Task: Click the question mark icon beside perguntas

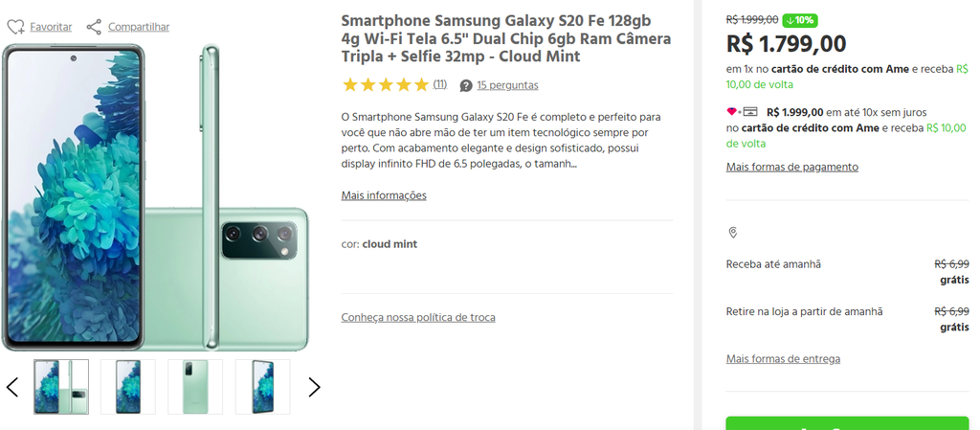Action: click(x=466, y=85)
